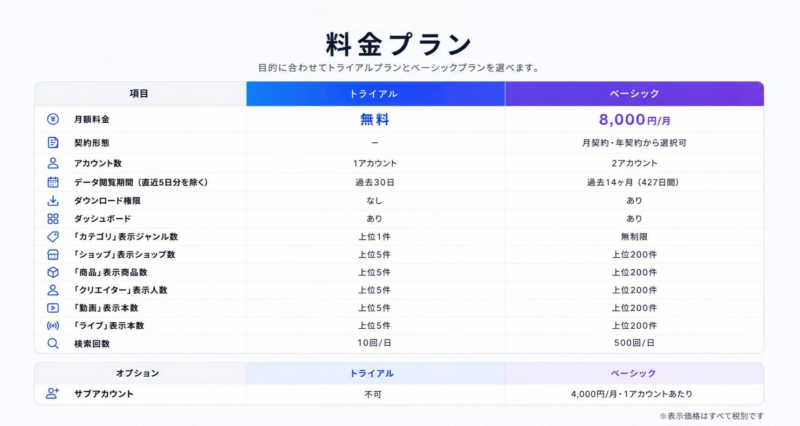Click the light-purple ベーシック option header
This screenshot has height=426, width=800.
pos(634,373)
